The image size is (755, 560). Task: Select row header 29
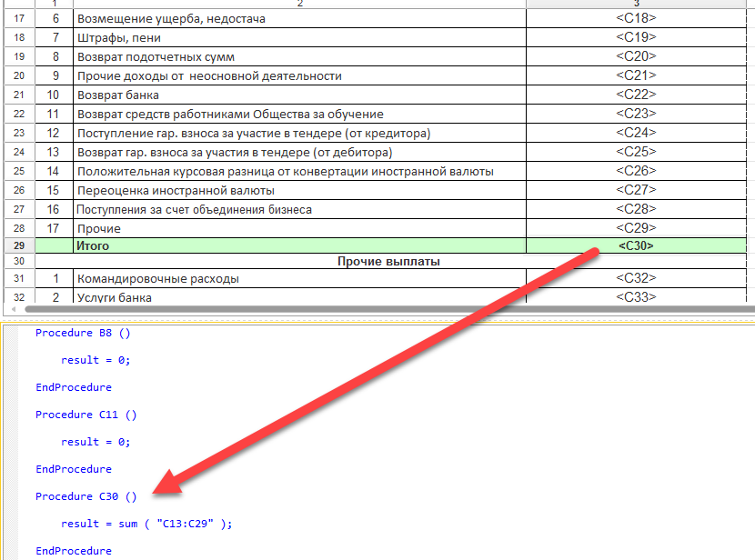point(18,245)
